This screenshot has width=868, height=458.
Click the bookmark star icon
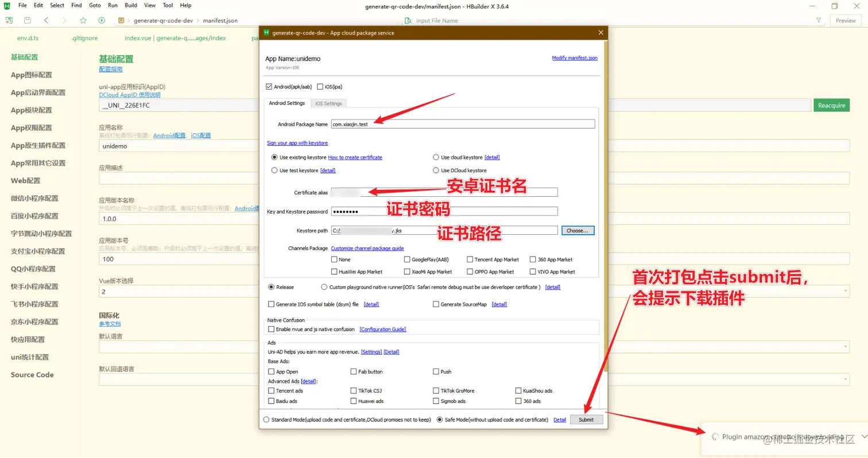point(83,20)
